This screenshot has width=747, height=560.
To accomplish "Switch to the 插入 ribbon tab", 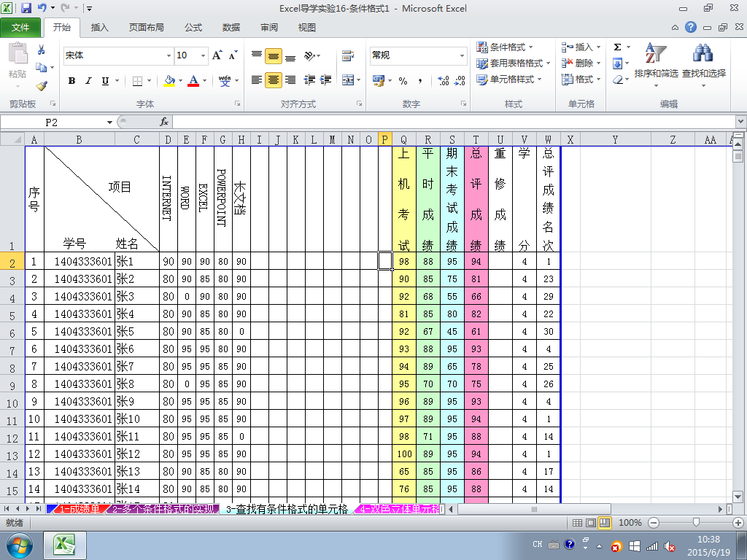I will click(x=99, y=28).
